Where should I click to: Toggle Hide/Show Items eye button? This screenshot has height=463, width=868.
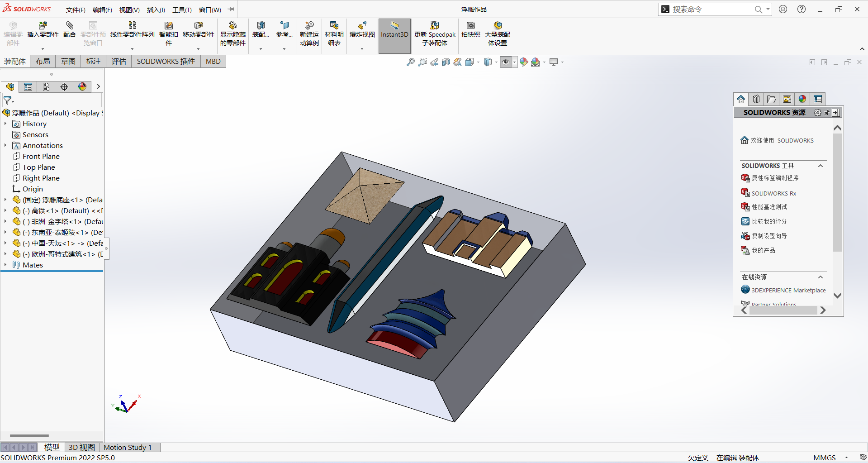click(506, 62)
